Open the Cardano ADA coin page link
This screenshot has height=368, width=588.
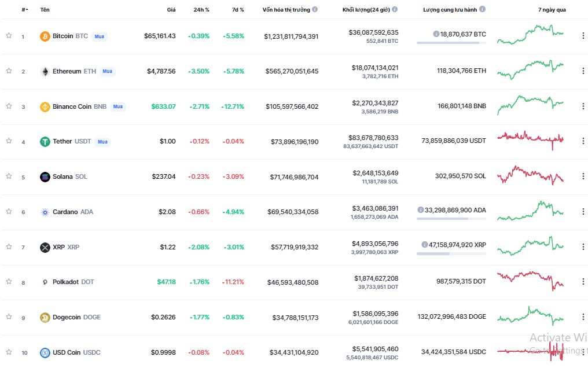coord(73,212)
